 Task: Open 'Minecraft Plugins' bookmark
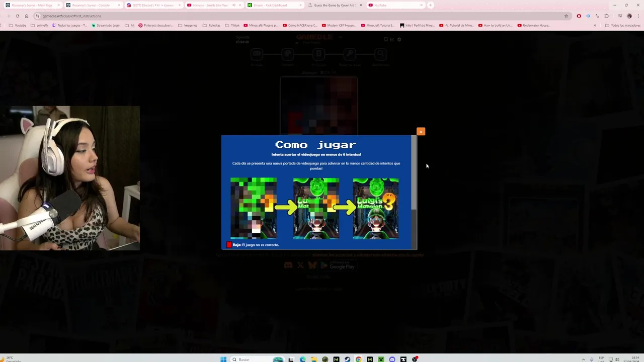[261, 25]
